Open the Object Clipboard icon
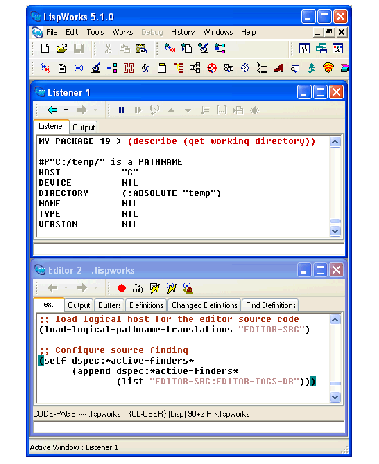Viewport: 379px width, 464px height. (x=162, y=68)
